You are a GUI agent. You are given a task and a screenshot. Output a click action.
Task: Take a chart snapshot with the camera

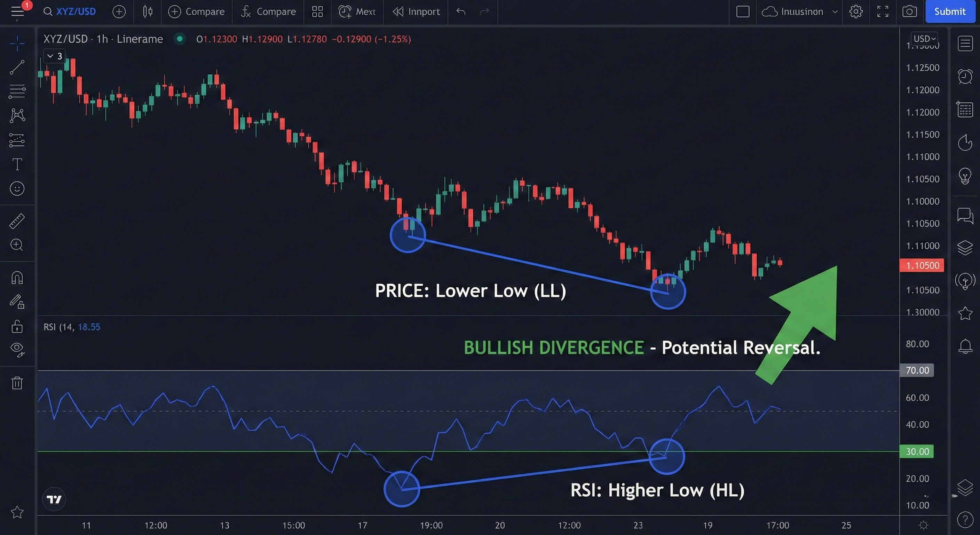909,12
